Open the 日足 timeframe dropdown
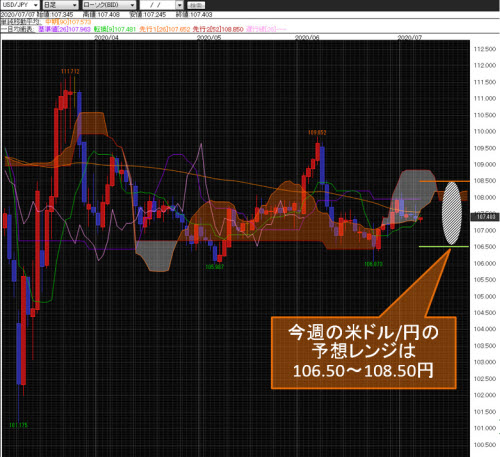Image resolution: width=500 pixels, height=457 pixels. (x=61, y=5)
